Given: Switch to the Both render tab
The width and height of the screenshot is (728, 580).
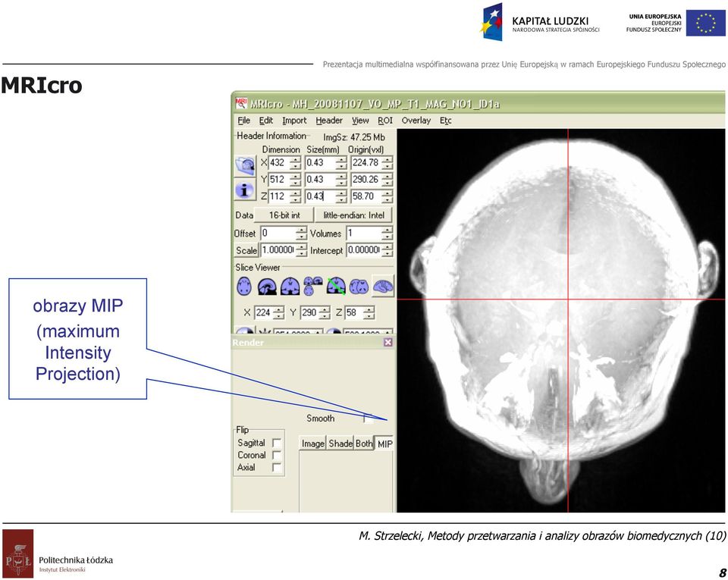Looking at the screenshot, I should click(x=364, y=444).
